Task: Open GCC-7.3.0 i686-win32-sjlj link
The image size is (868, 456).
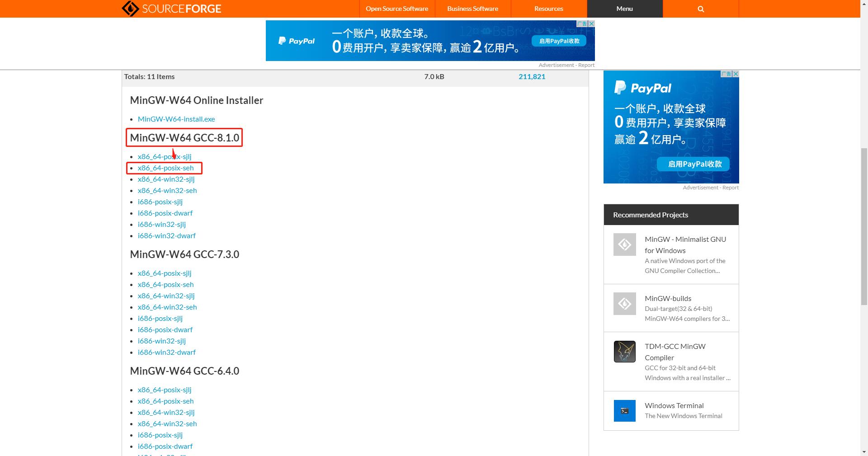Action: [x=162, y=341]
